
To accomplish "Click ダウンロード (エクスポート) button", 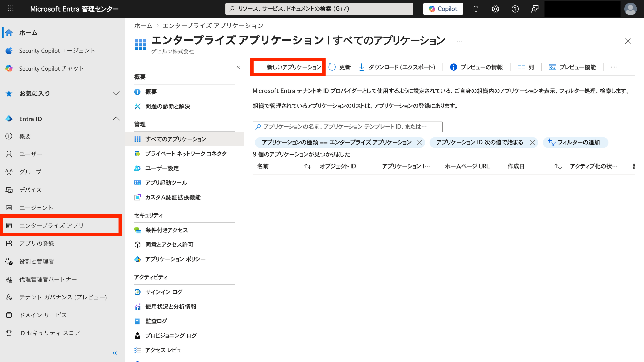I will tap(397, 67).
